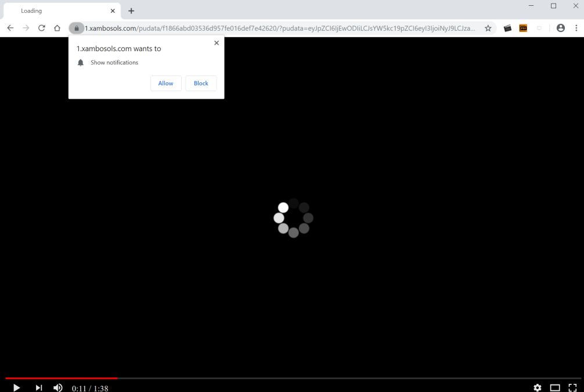The width and height of the screenshot is (584, 392).
Task: Select the Loading tab
Action: pyautogui.click(x=62, y=11)
